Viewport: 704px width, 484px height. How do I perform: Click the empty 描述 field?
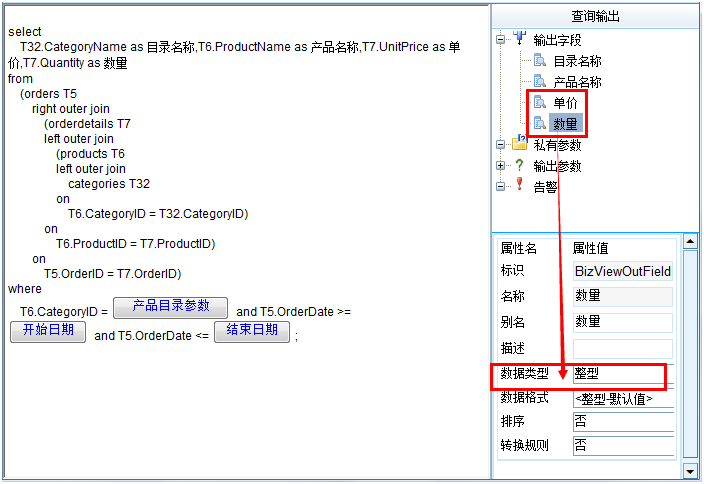pos(623,348)
